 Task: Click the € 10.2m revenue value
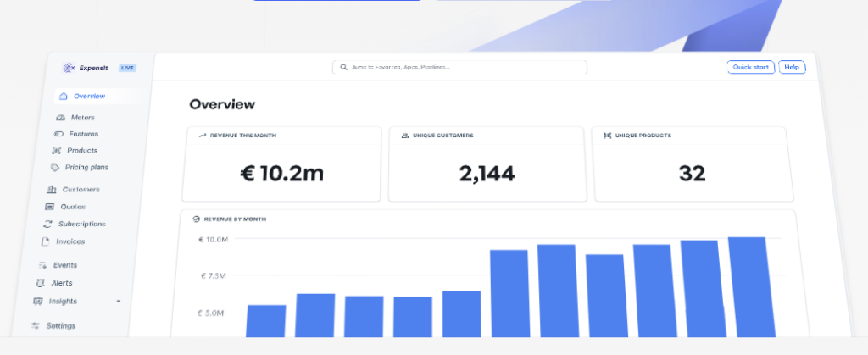[x=281, y=174]
